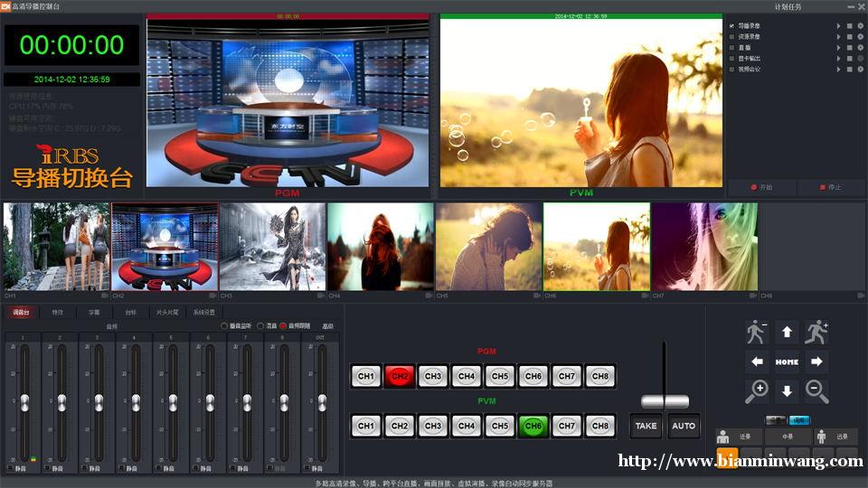The image size is (868, 488).
Task: Open settings gear for 资源录像
Action: tap(860, 36)
